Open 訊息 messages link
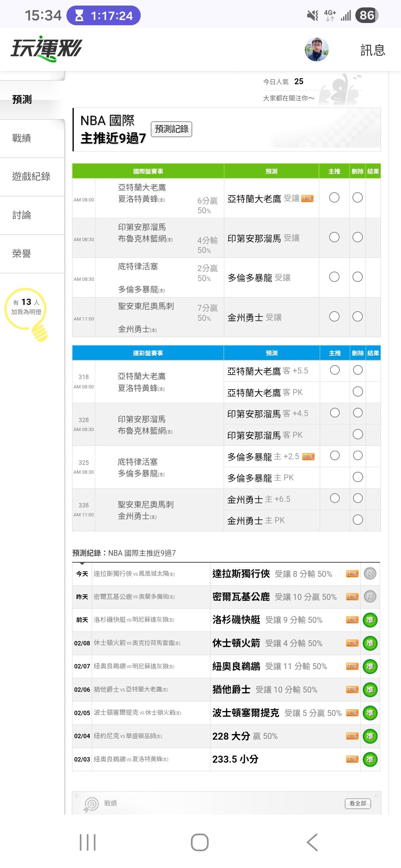The image size is (401, 868). click(372, 50)
